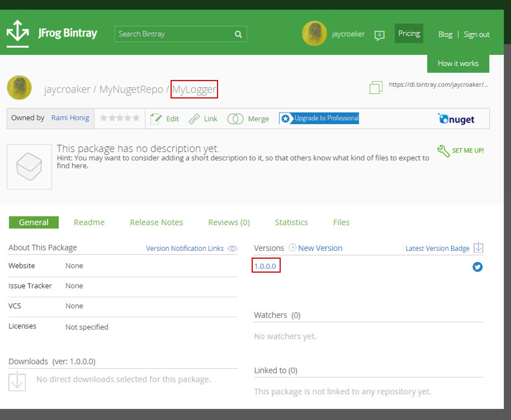Click the Pricing button

pyautogui.click(x=409, y=33)
